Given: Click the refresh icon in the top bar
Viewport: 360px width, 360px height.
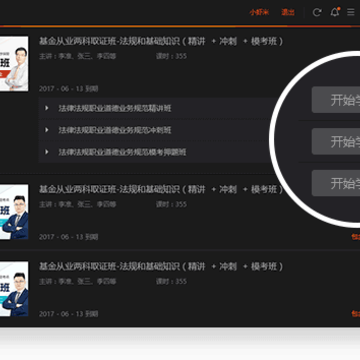Looking at the screenshot, I should coord(317,12).
